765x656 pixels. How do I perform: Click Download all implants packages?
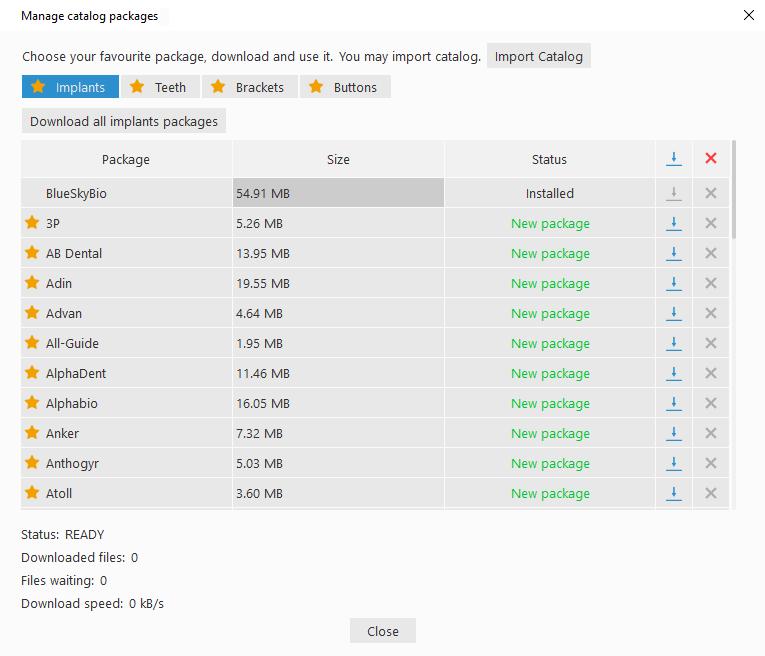pyautogui.click(x=124, y=121)
